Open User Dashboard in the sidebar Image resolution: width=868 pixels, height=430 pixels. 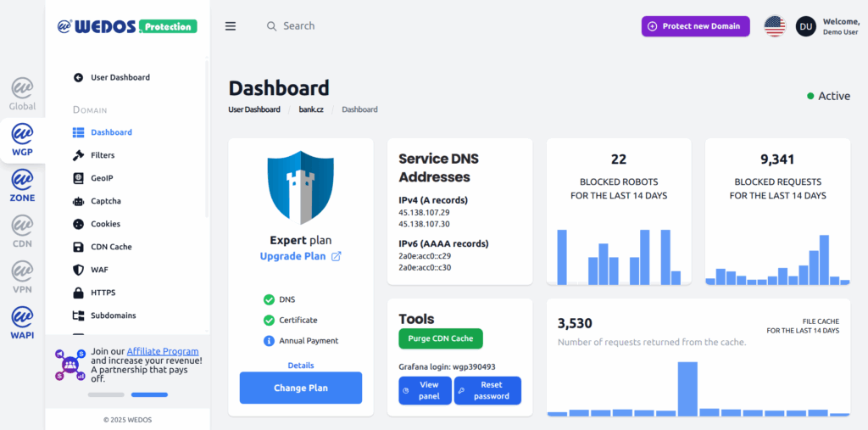111,77
